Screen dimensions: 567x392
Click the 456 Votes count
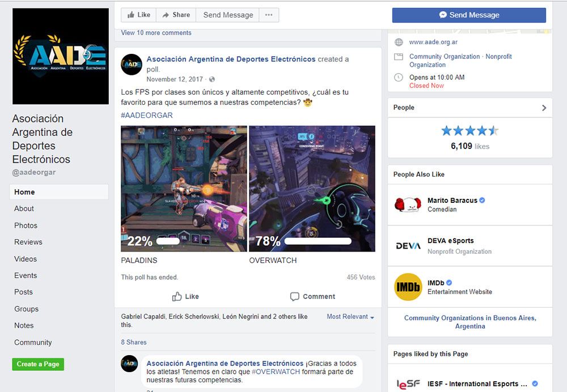pos(361,277)
